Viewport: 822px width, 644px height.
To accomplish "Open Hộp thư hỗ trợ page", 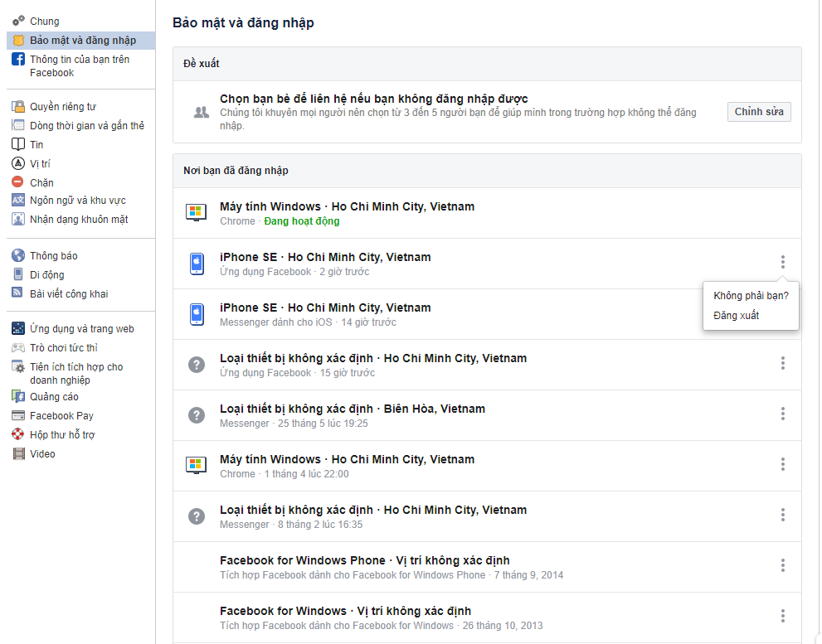I will [x=62, y=435].
